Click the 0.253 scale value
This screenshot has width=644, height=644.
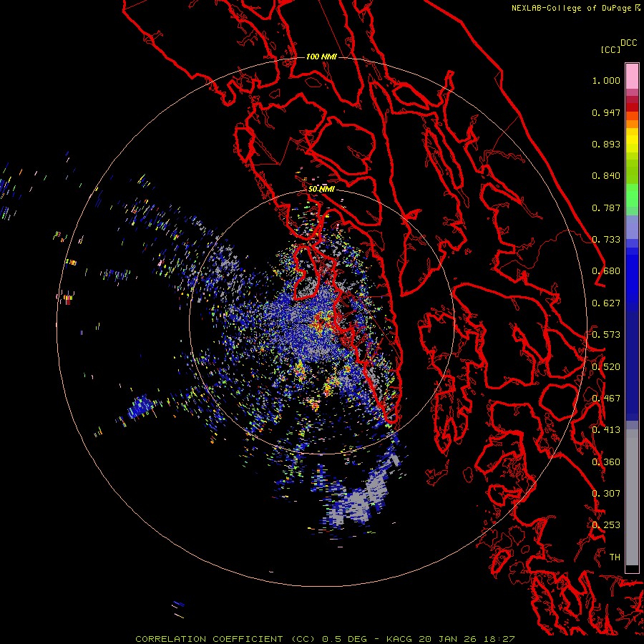(606, 525)
